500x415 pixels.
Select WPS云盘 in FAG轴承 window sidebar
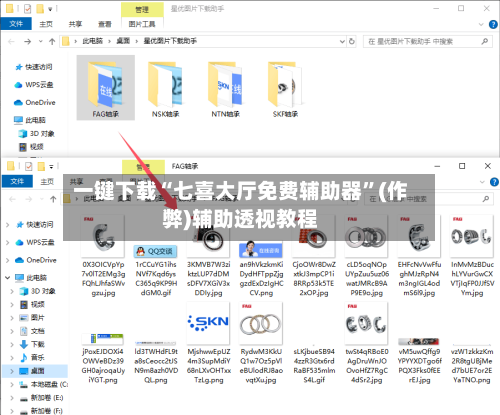coord(35,242)
